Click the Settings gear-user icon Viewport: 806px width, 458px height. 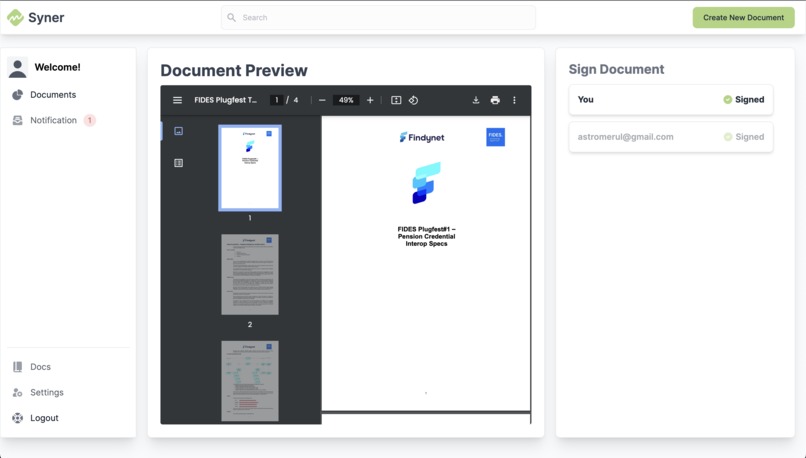pyautogui.click(x=17, y=393)
